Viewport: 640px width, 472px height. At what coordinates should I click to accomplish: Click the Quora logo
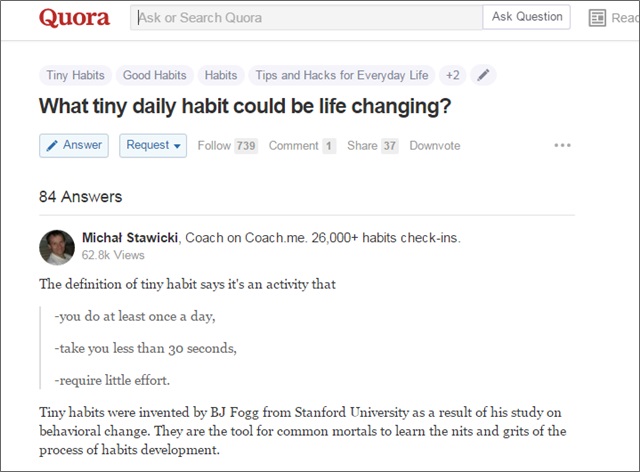point(75,18)
